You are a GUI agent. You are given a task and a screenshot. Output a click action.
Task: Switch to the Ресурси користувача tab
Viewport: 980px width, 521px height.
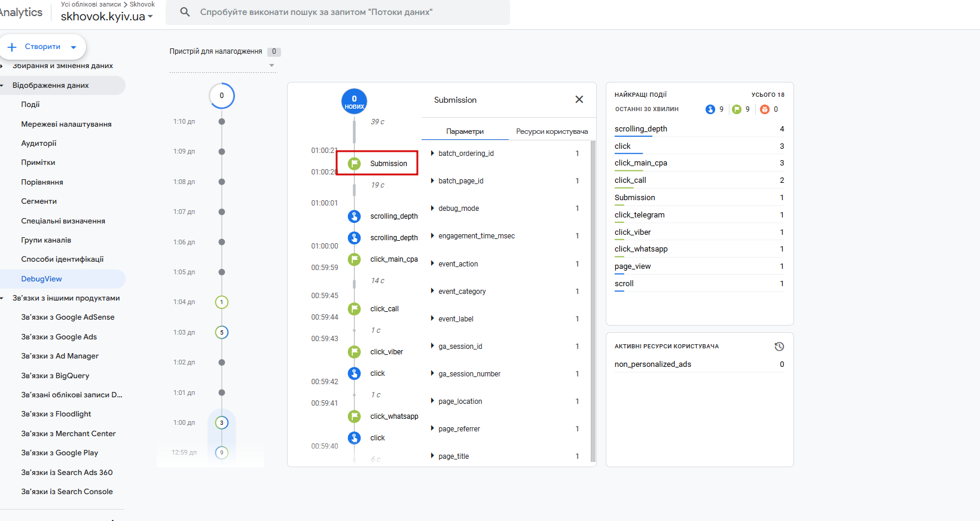point(551,131)
